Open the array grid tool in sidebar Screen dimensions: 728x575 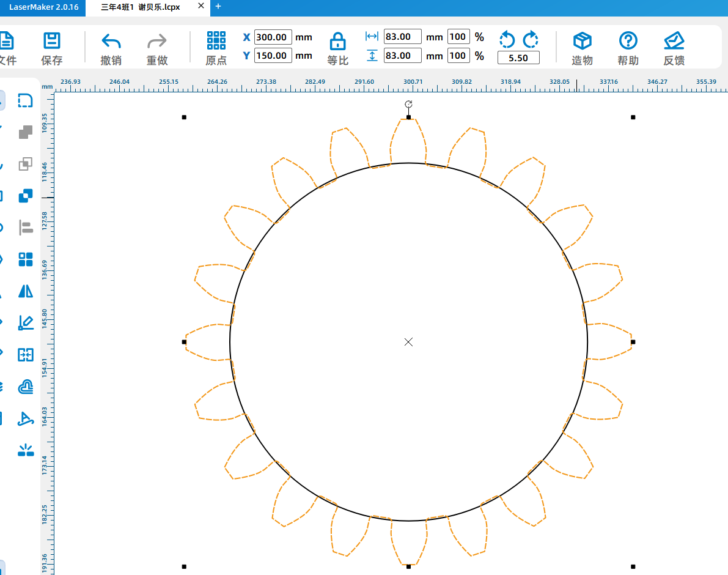[26, 259]
